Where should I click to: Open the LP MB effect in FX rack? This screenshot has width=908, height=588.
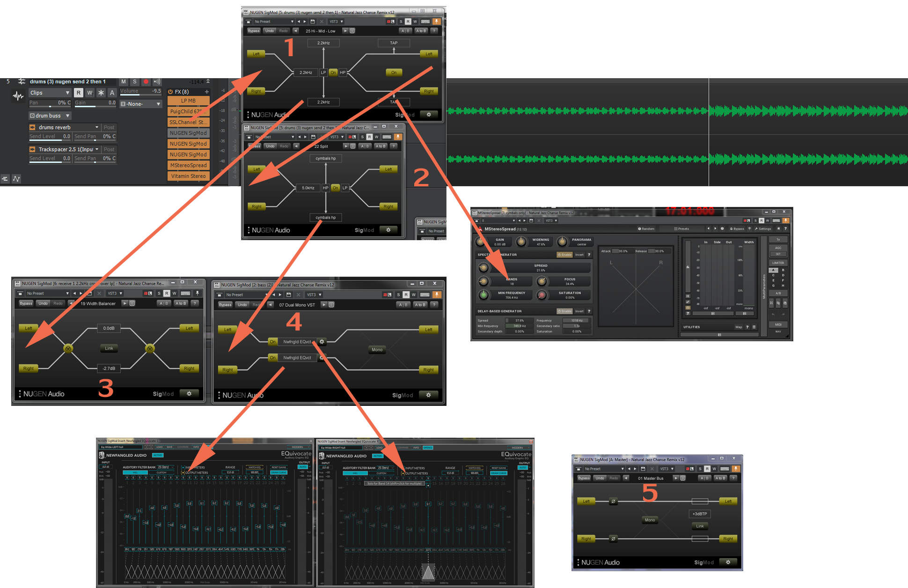[188, 101]
